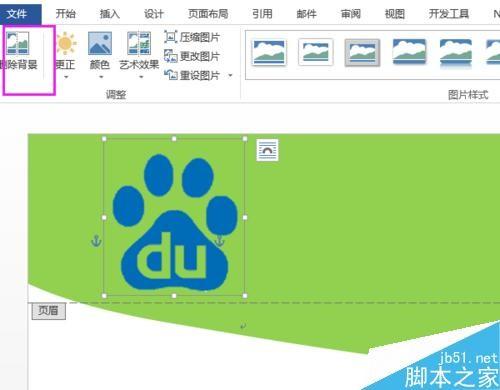The height and width of the screenshot is (390, 500).
Task: Switch to the References (引用) tab
Action: tap(262, 14)
